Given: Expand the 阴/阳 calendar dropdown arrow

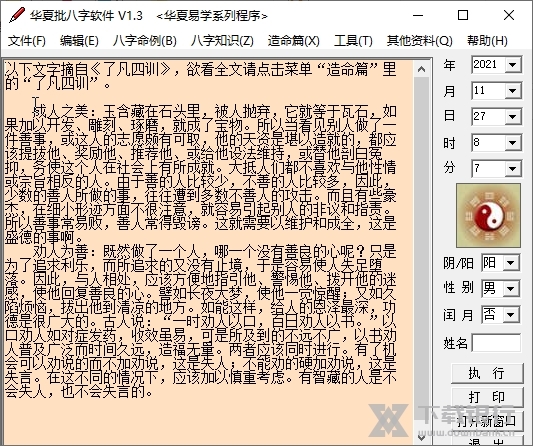Looking at the screenshot, I should point(511,263).
